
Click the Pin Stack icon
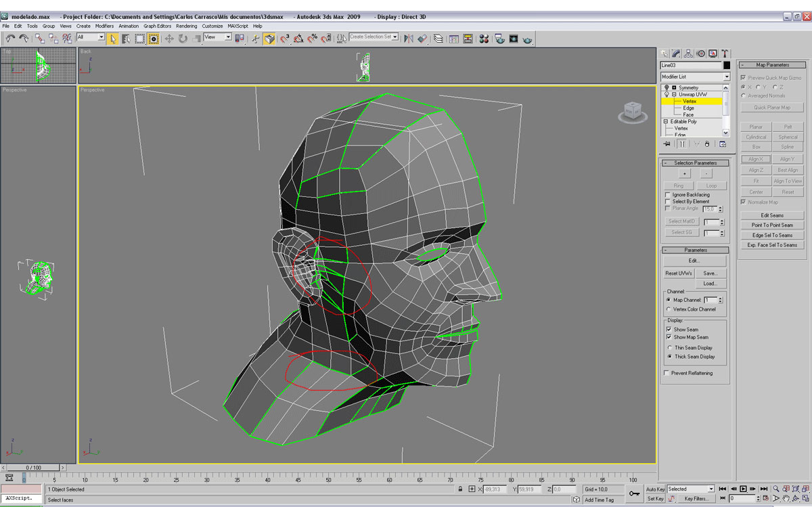click(x=667, y=144)
